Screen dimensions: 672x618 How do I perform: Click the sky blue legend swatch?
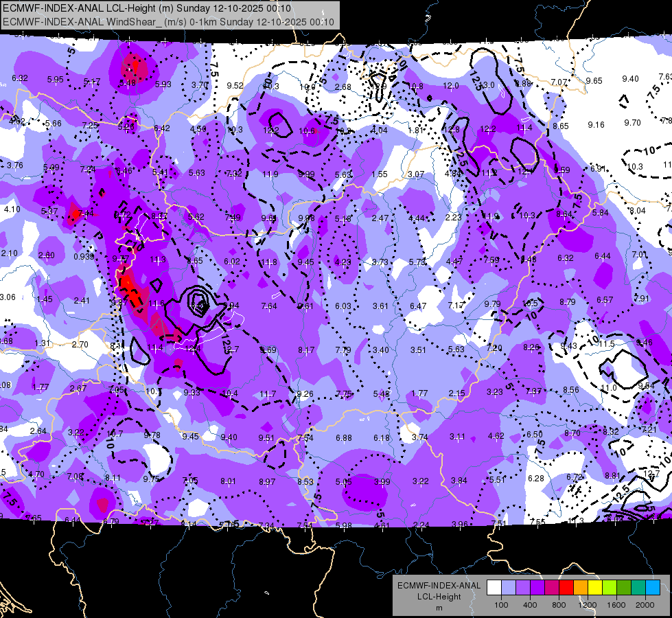click(x=653, y=587)
